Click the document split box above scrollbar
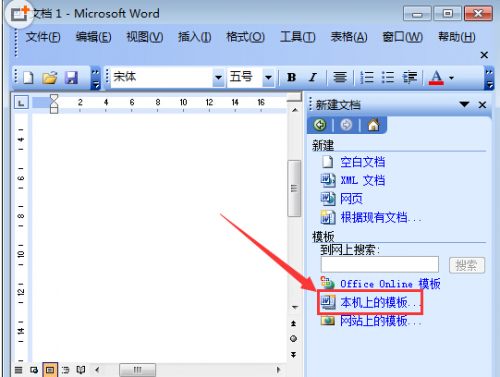Image resolution: width=500 pixels, height=377 pixels. pyautogui.click(x=294, y=97)
